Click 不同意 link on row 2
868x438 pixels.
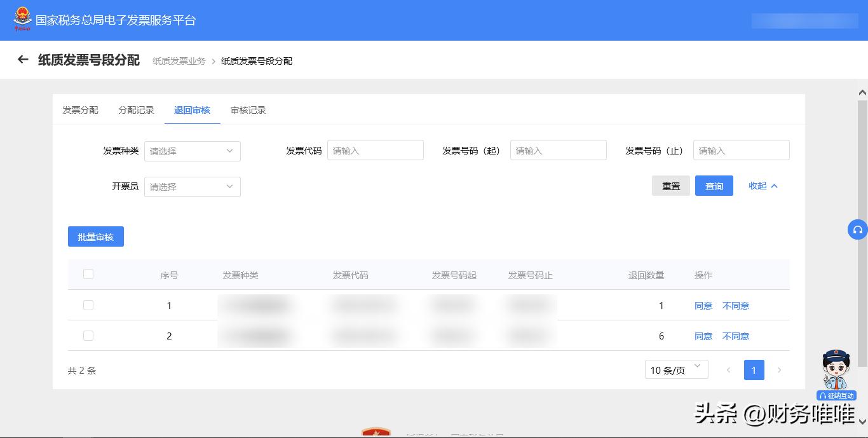click(x=735, y=336)
